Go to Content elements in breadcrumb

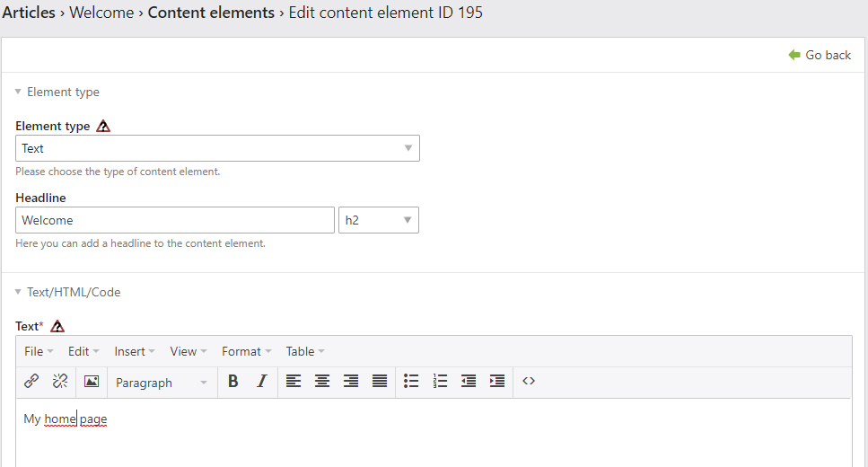point(211,13)
